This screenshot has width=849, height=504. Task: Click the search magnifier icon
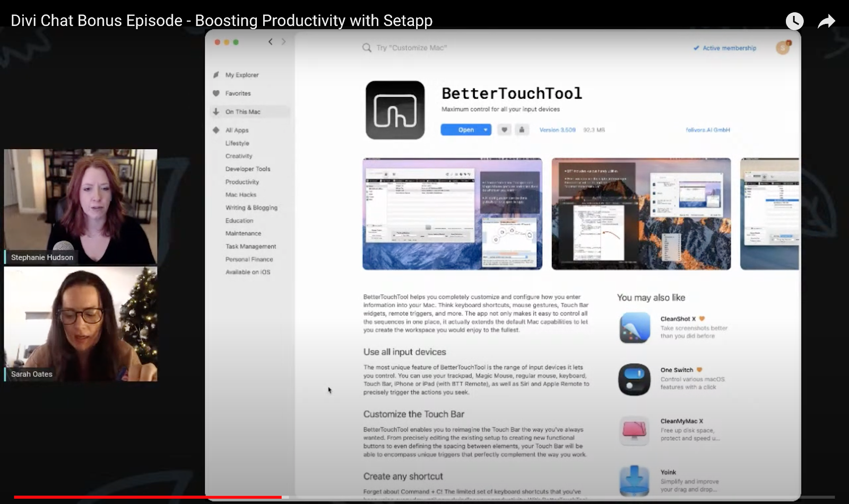(x=367, y=48)
